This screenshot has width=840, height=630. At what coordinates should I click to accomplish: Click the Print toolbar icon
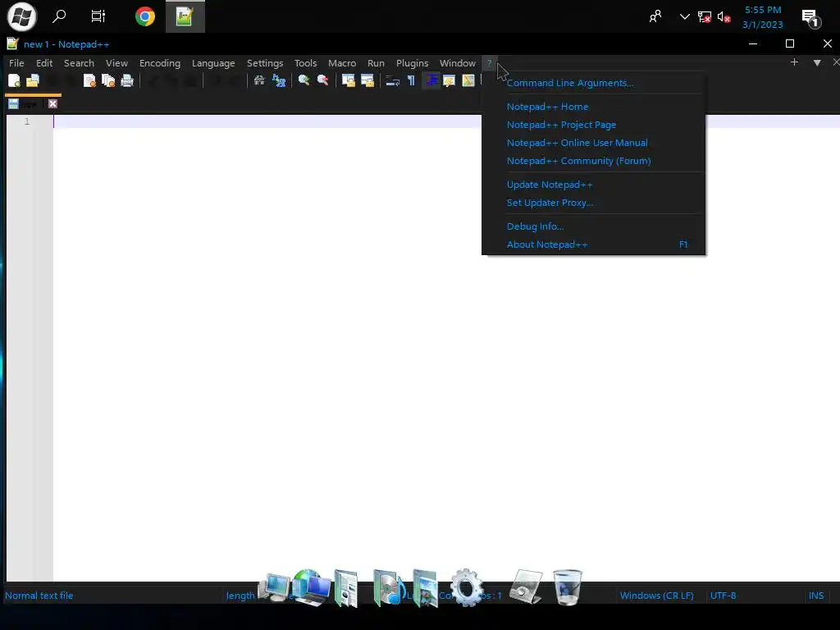(x=127, y=81)
